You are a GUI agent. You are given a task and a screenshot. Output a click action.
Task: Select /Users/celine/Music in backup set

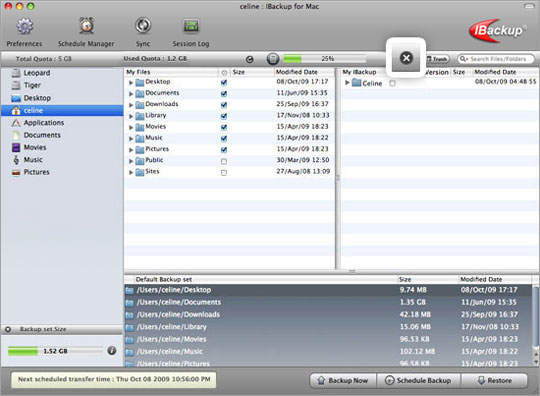click(328, 352)
